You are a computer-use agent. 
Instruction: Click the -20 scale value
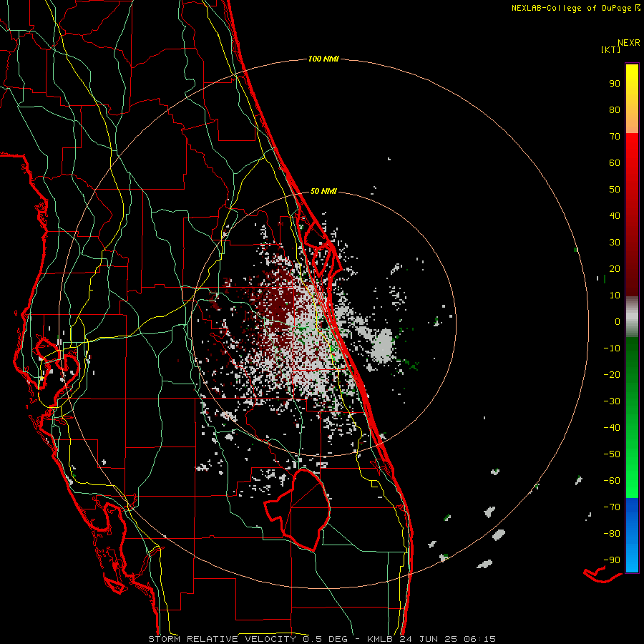(612, 374)
